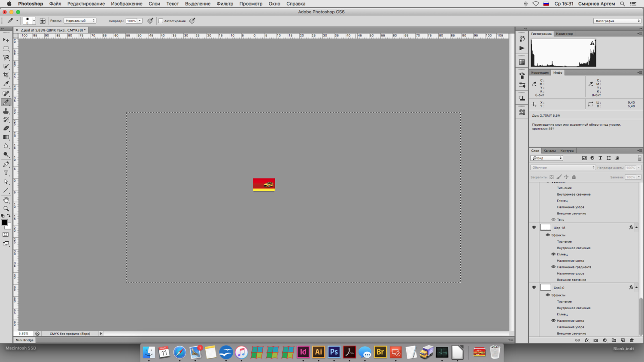
Task: Select the Eraser tool
Action: tap(6, 128)
